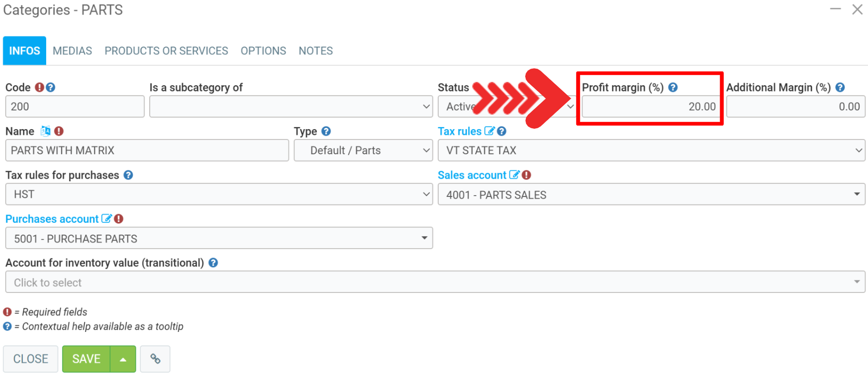Click the edit icon beside Tax rules
The width and height of the screenshot is (868, 375).
(489, 131)
